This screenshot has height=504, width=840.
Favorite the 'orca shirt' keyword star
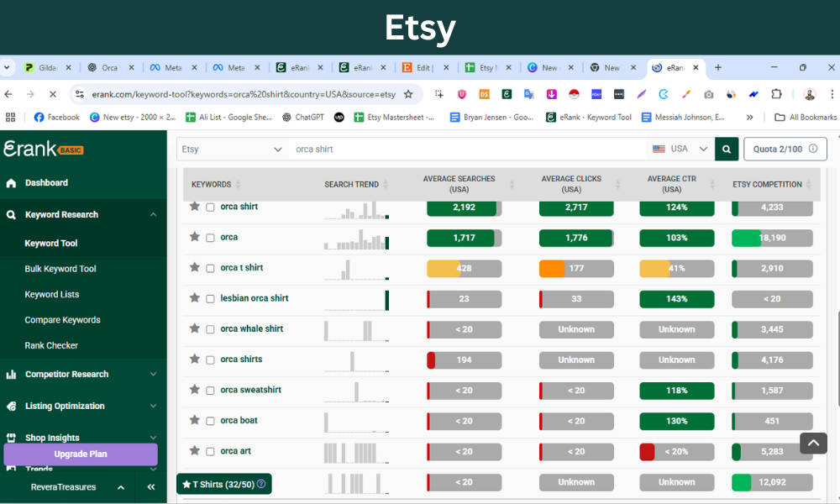pyautogui.click(x=195, y=206)
